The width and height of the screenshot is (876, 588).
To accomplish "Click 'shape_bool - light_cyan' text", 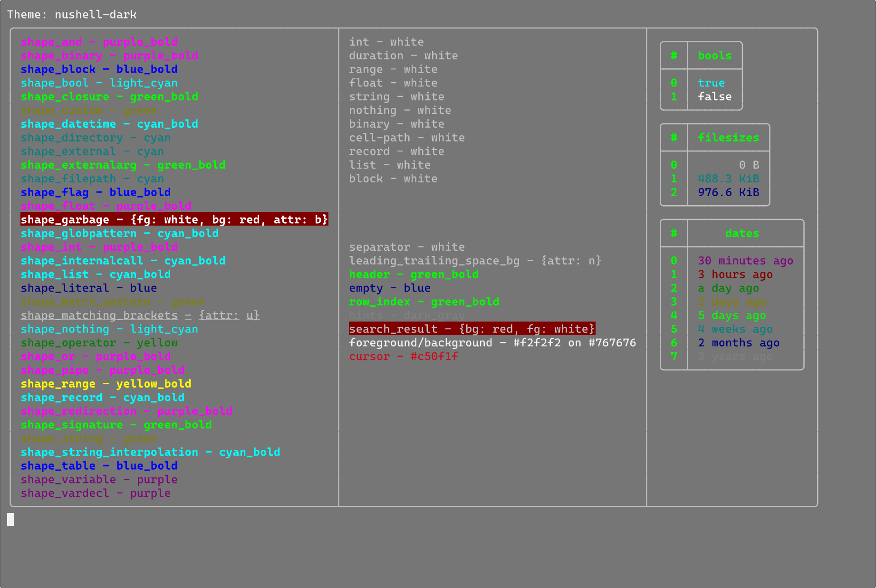I will tap(99, 83).
